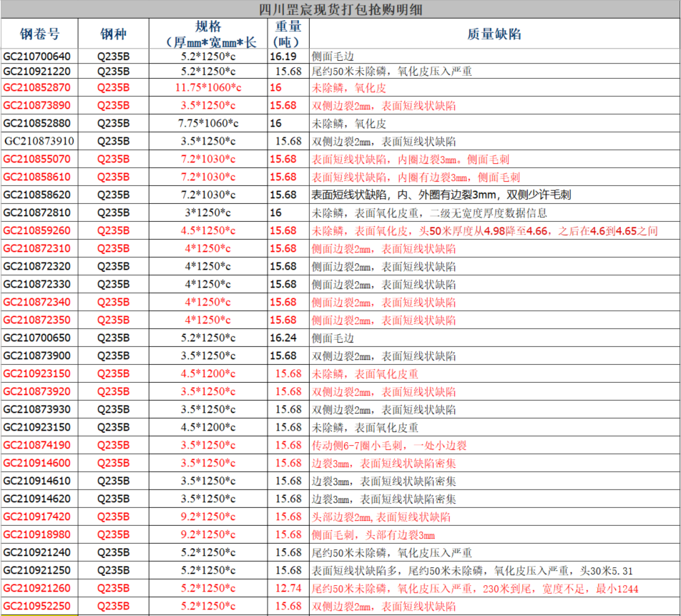
Task: Click defect 侧面毛边 in GC210700650 row
Action: coord(333,338)
